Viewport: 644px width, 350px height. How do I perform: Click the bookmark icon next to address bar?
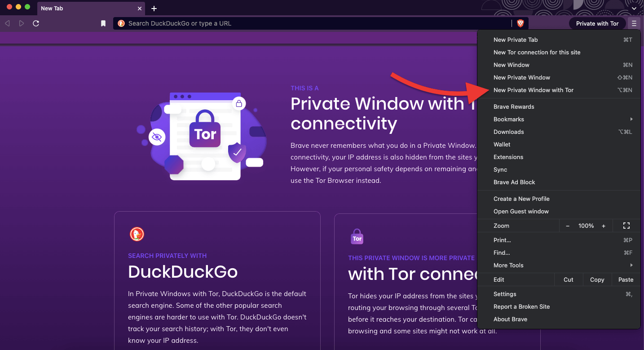point(103,23)
